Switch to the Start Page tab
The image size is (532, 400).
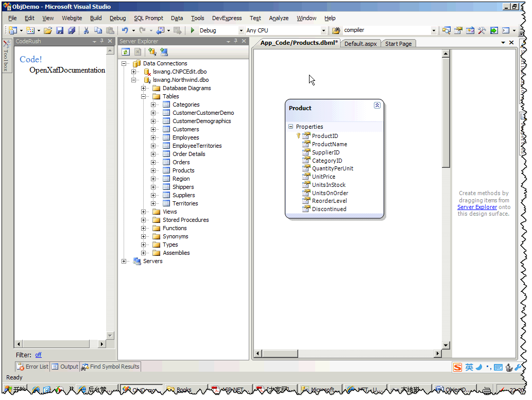(x=398, y=44)
